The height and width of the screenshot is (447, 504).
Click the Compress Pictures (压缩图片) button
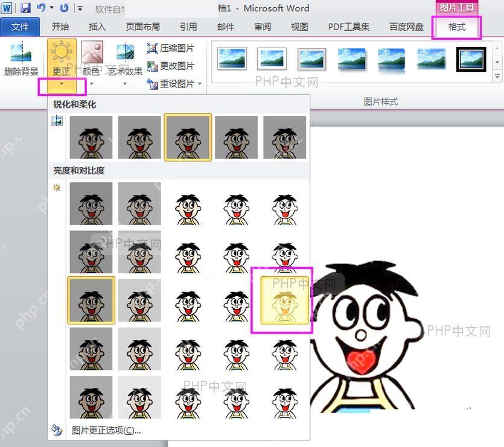point(171,48)
